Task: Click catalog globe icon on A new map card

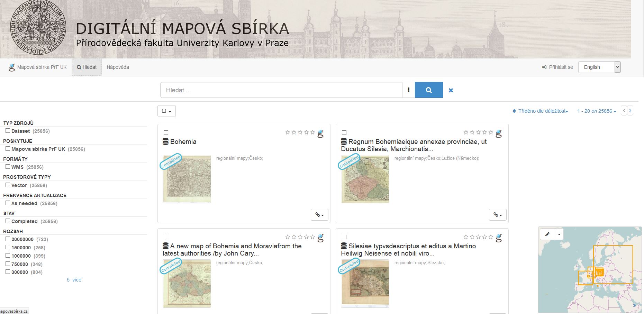Action: tap(321, 238)
